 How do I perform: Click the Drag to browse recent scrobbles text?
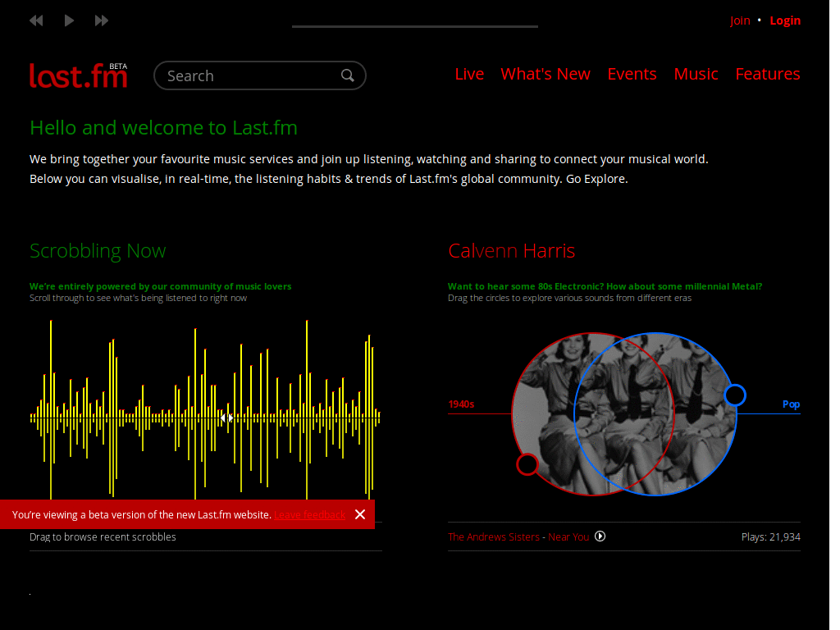103,536
